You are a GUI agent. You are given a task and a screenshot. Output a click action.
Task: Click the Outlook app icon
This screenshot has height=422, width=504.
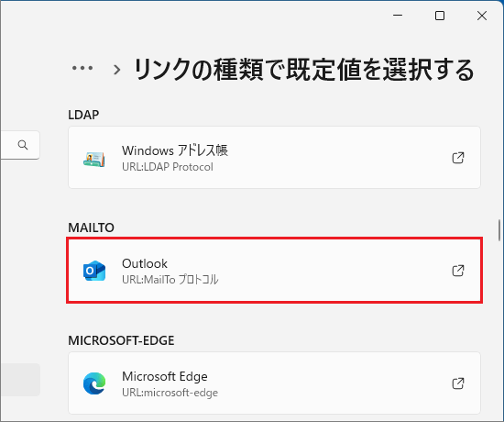coord(94,271)
